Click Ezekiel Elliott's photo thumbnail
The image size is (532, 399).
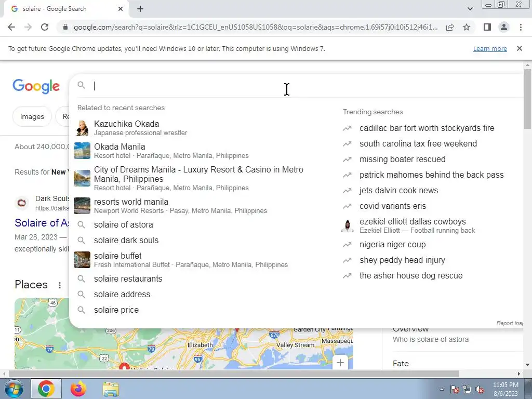click(x=347, y=225)
